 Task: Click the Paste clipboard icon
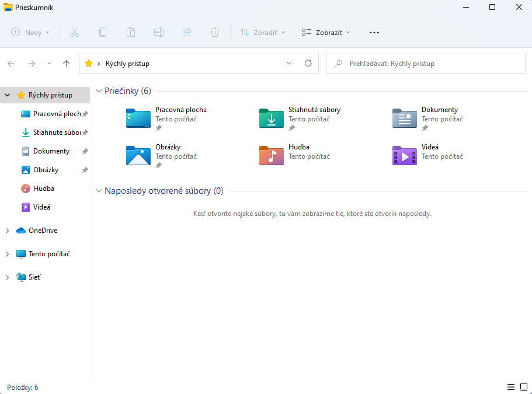[131, 33]
